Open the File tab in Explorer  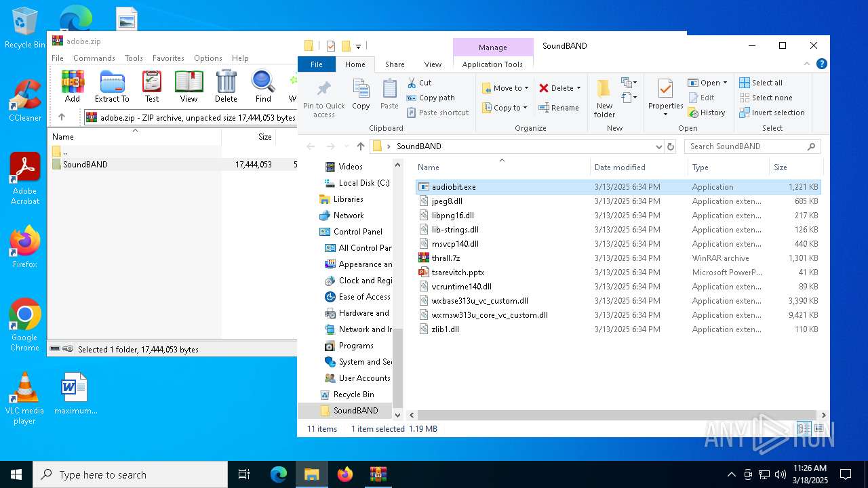coord(317,64)
